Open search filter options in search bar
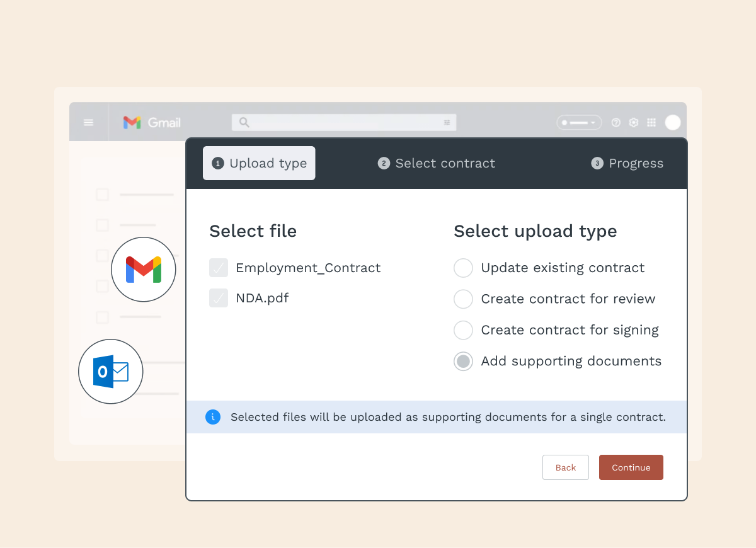 point(447,122)
